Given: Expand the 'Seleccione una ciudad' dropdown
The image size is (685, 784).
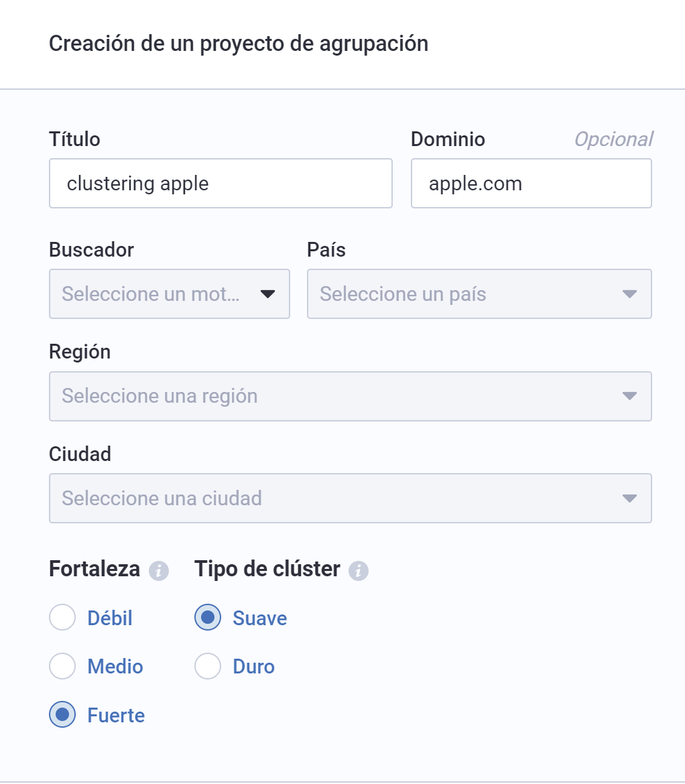Looking at the screenshot, I should tap(335, 499).
